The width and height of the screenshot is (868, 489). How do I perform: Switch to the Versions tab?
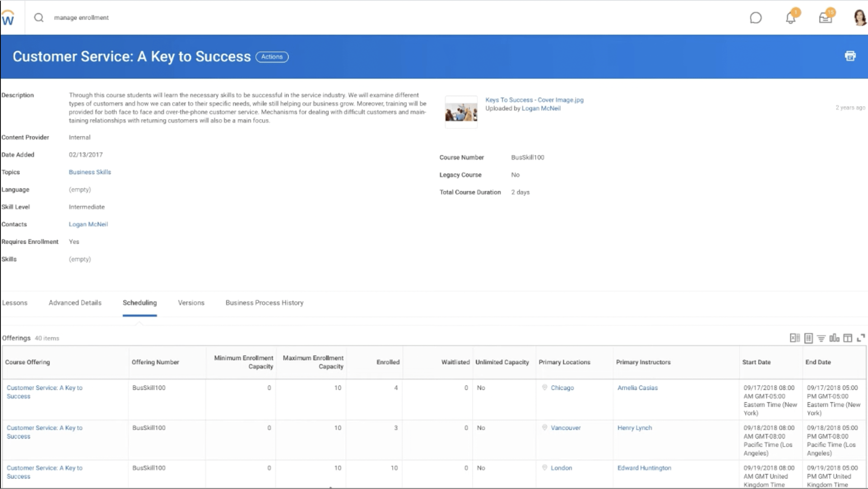(x=191, y=303)
